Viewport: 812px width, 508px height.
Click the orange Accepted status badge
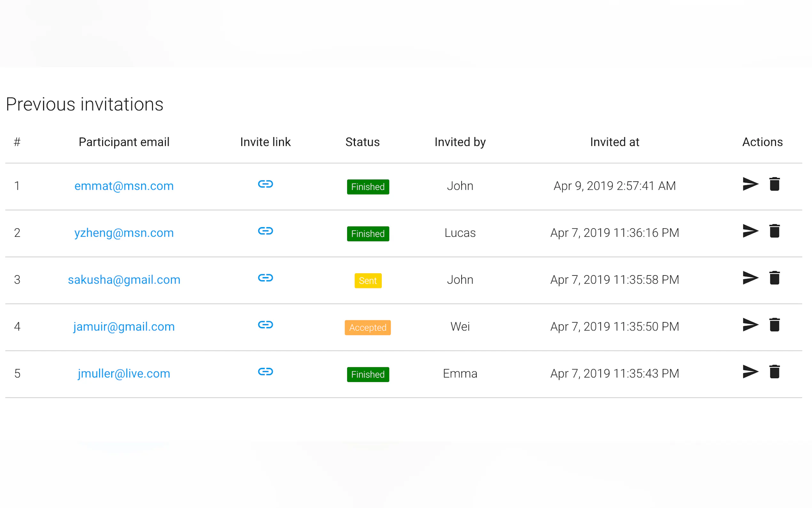368,327
